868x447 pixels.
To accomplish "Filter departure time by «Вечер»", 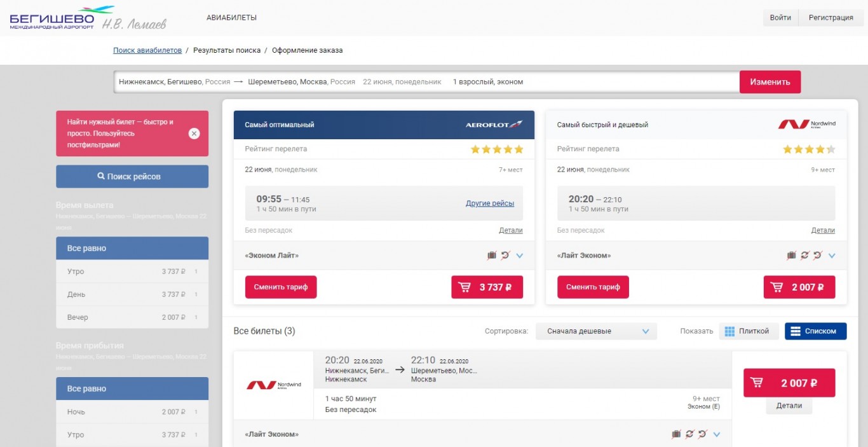I will pyautogui.click(x=132, y=317).
